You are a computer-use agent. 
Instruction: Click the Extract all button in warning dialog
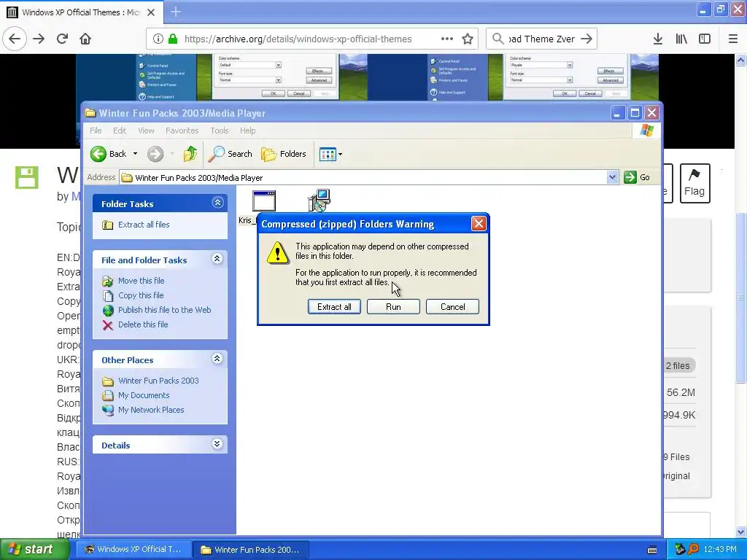(x=334, y=307)
